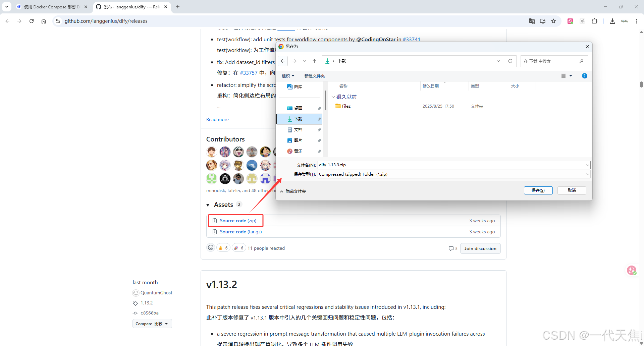The width and height of the screenshot is (644, 346).
Task: Click the search box for 下载 folder
Action: point(554,61)
